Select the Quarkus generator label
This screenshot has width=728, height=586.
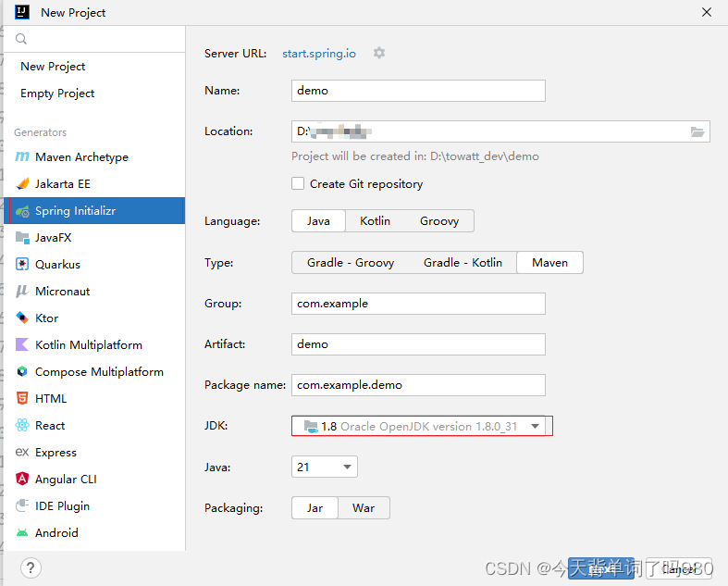[57, 265]
